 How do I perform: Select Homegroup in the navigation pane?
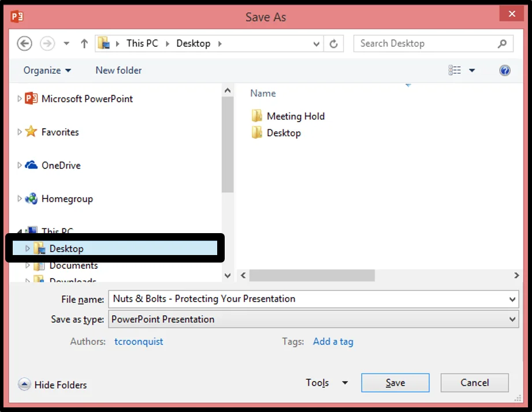pos(67,199)
